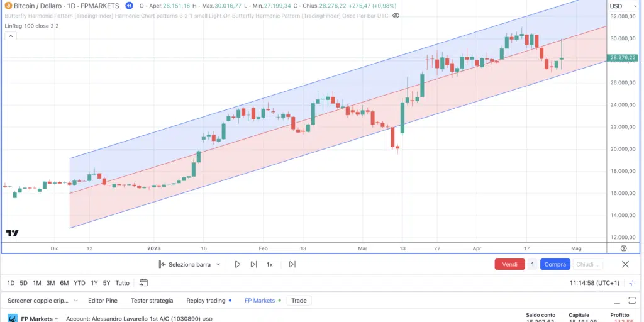Image resolution: width=644 pixels, height=322 pixels.
Task: Change the 1x replay speed
Action: pyautogui.click(x=269, y=265)
